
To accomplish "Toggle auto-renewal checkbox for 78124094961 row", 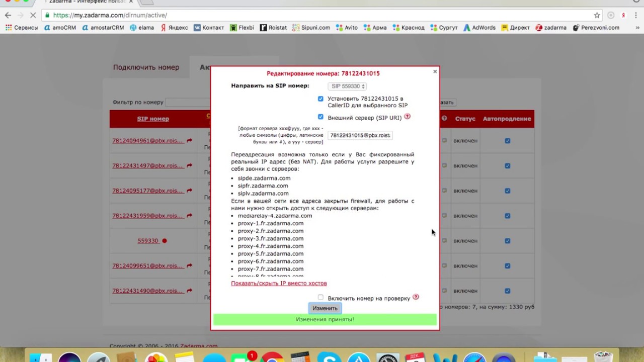I will coord(507,141).
